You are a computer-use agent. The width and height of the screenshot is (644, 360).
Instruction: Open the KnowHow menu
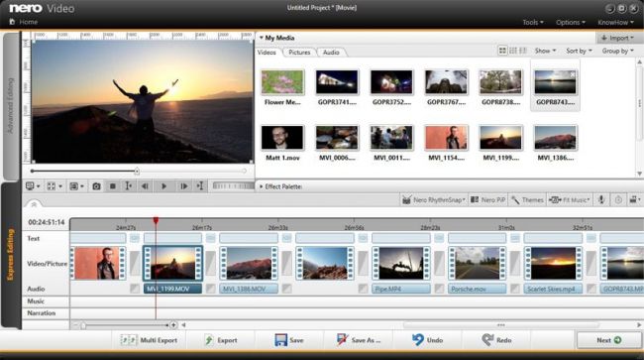pyautogui.click(x=615, y=22)
